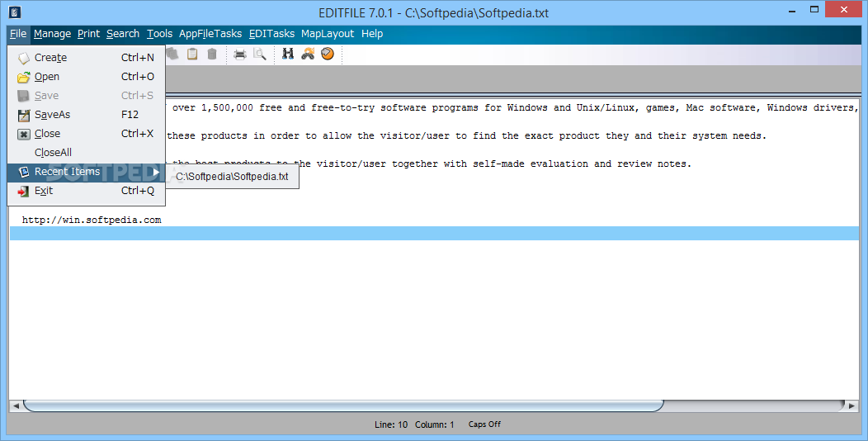868x441 pixels.
Task: Click the Column: 1 status indicator
Action: tap(435, 424)
